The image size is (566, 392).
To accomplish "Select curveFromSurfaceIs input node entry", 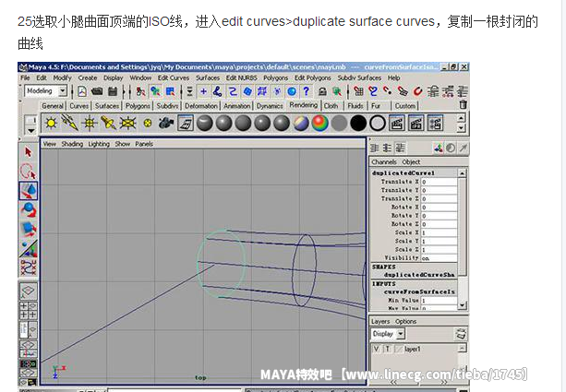I will (419, 291).
